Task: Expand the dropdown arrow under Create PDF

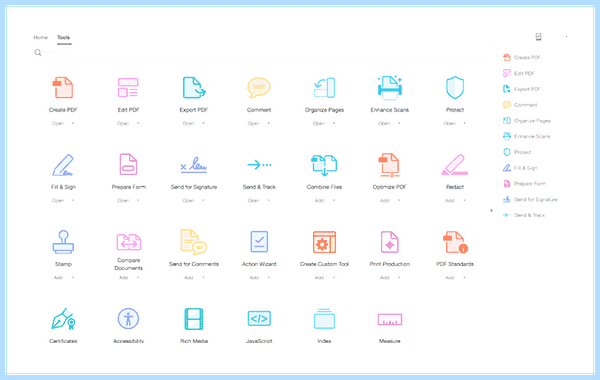Action: pos(73,123)
